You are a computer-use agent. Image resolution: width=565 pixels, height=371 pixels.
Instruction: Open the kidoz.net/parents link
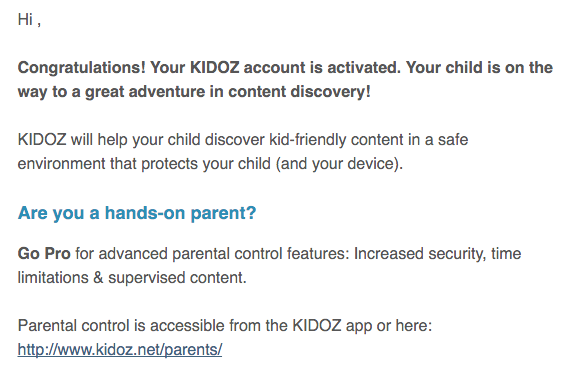click(120, 349)
